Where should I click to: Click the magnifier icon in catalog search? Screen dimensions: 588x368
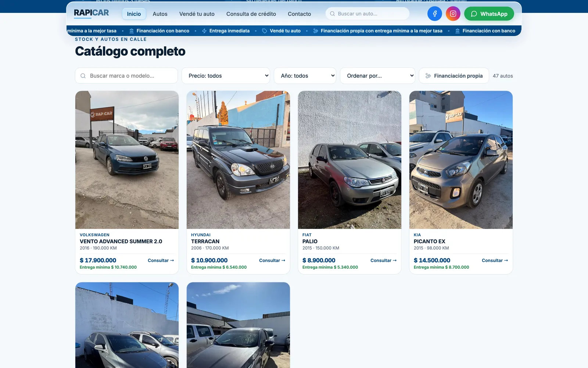(x=83, y=76)
